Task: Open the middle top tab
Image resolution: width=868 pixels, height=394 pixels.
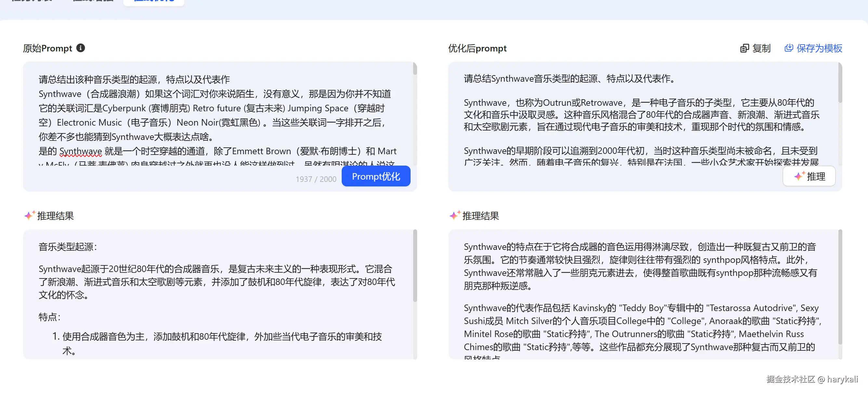Action: point(93,1)
